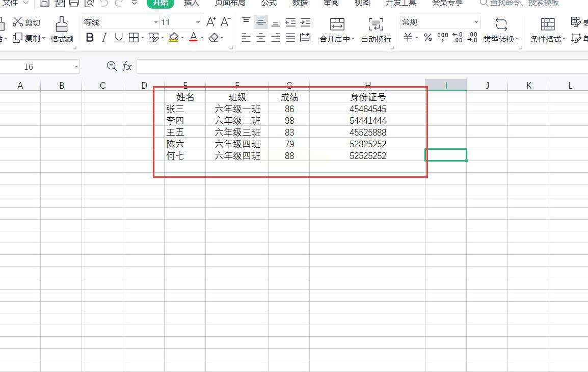Open the font size 11 dropdown
588x372 pixels.
(198, 22)
